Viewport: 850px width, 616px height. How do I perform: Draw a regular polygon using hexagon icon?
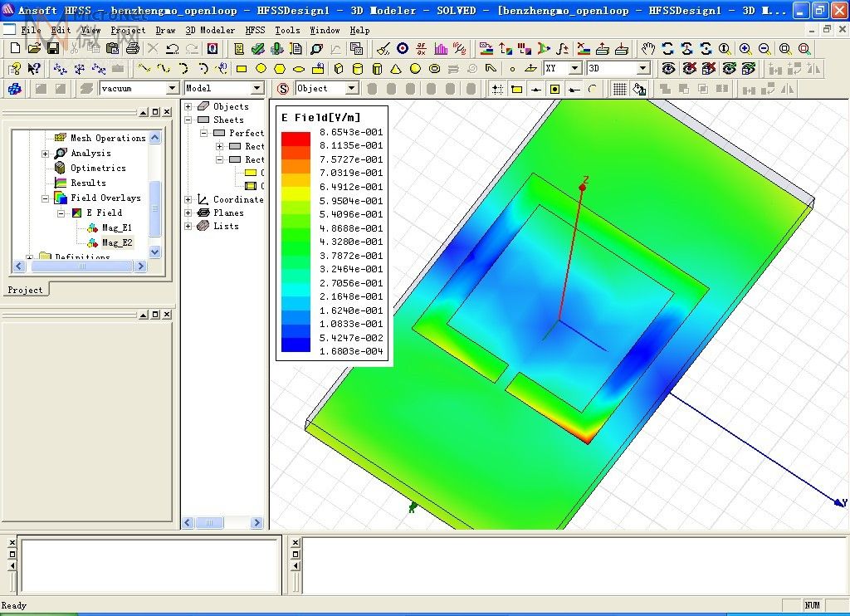(x=280, y=69)
